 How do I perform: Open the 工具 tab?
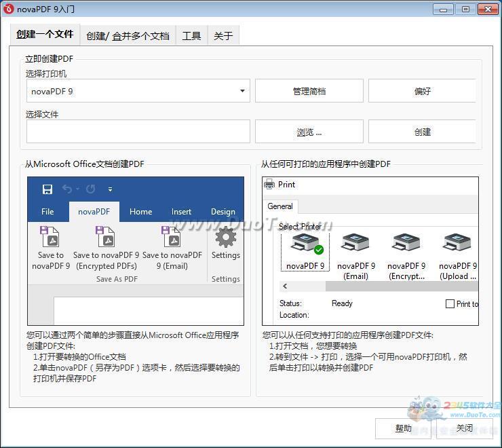[191, 35]
